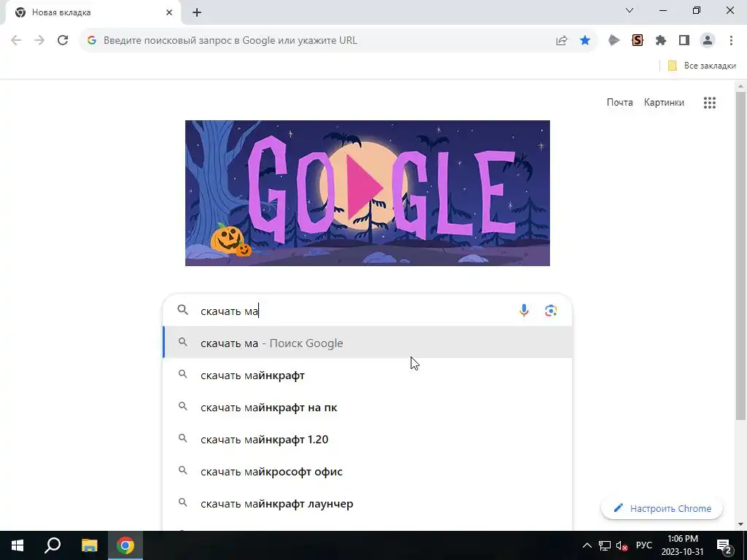Open the orange S extension icon
The image size is (747, 560).
(x=638, y=41)
